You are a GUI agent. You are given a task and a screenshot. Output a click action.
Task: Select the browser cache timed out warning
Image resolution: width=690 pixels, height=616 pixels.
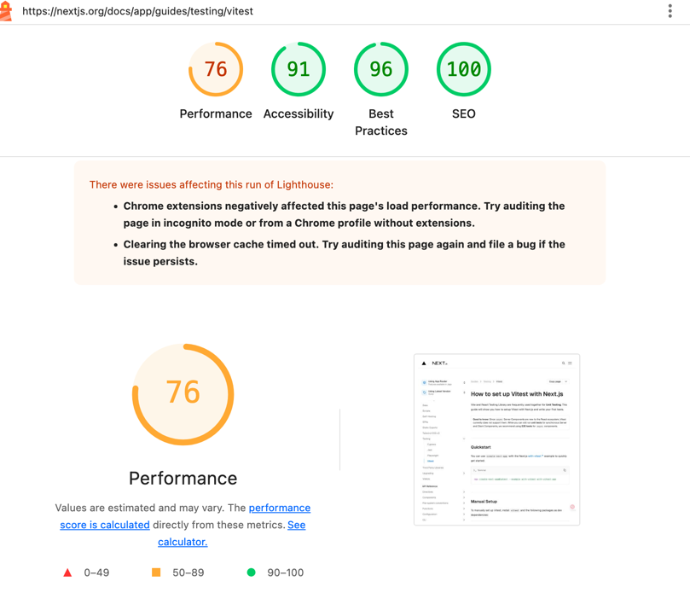point(344,253)
